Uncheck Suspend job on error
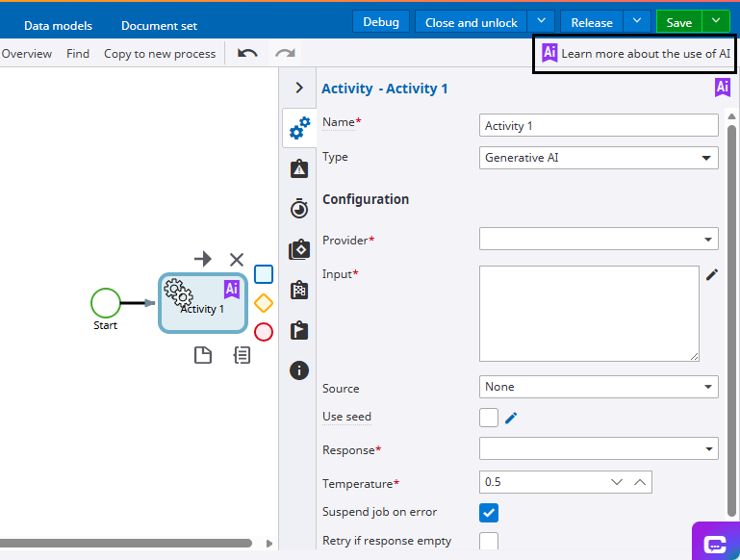This screenshot has height=560, width=740. pos(489,512)
